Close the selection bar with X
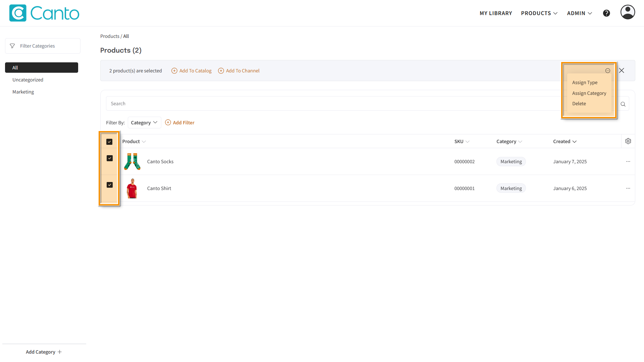This screenshot has width=644, height=362. (622, 70)
